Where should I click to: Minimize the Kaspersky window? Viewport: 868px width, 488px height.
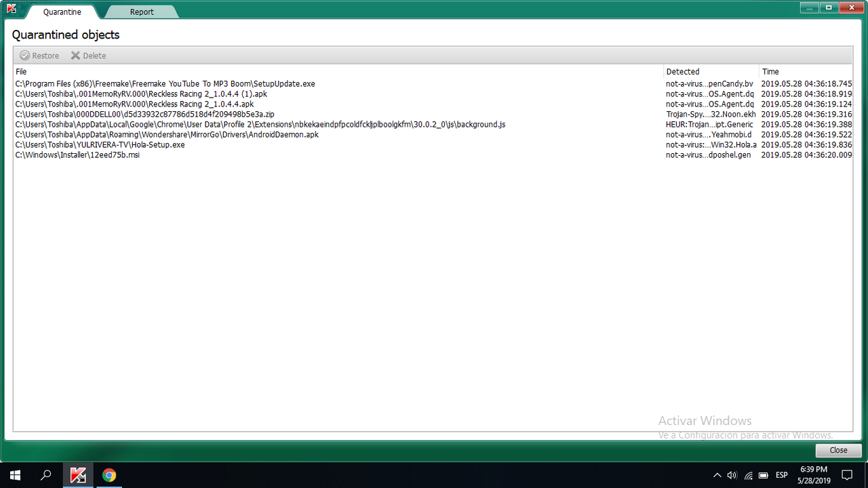click(809, 7)
